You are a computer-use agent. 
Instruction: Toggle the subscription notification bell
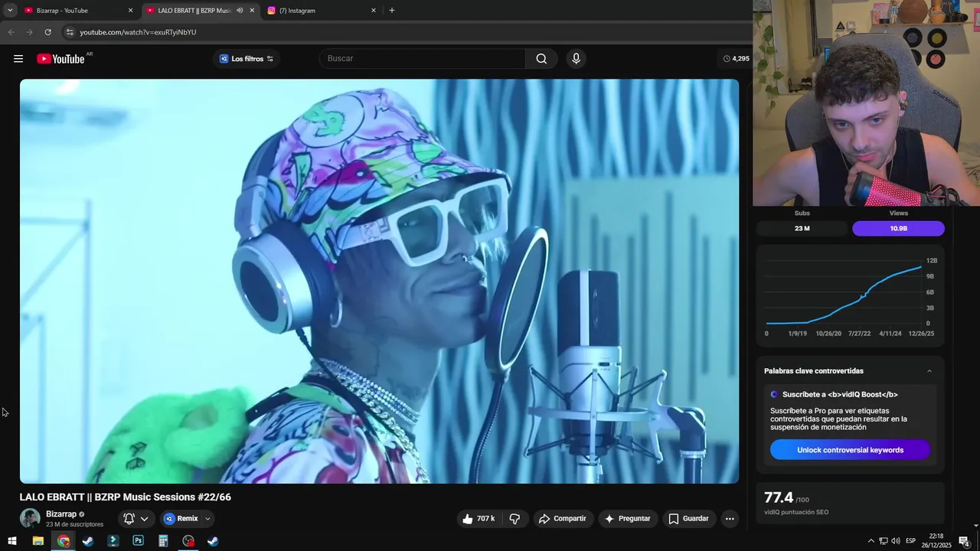129,519
